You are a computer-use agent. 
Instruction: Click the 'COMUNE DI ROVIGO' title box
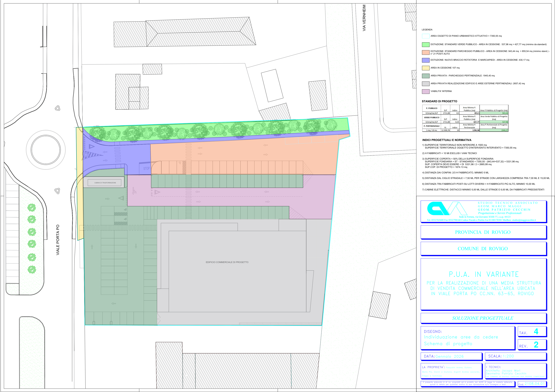[484, 249]
